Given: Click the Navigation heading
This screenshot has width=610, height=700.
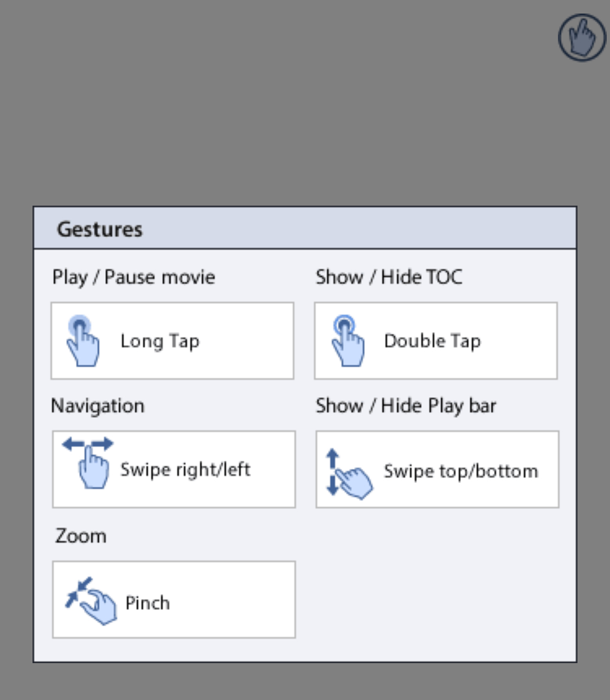Looking at the screenshot, I should 98,406.
